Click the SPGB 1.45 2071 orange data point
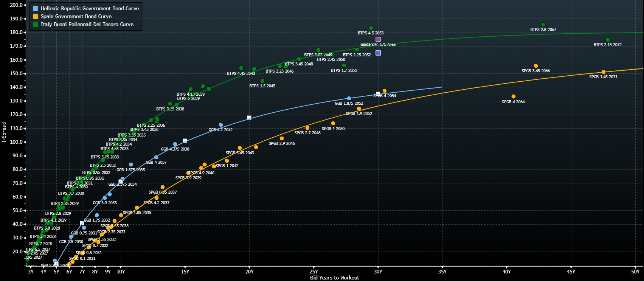 (x=604, y=72)
